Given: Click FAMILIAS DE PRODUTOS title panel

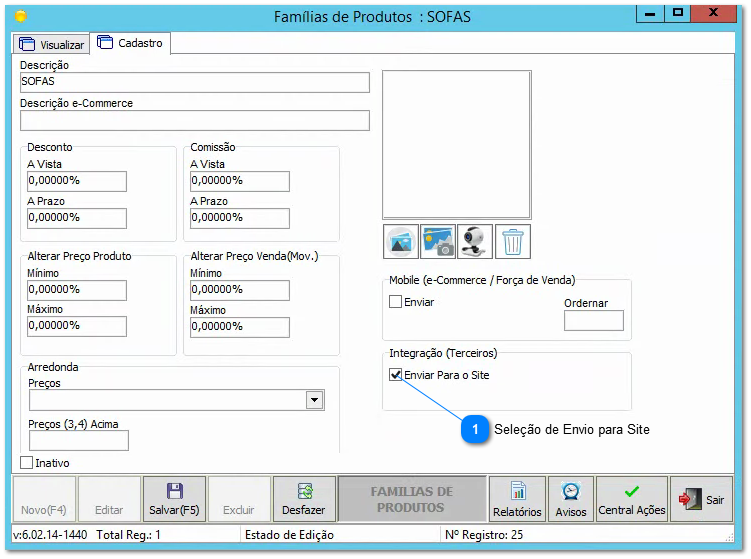Looking at the screenshot, I should click(411, 499).
